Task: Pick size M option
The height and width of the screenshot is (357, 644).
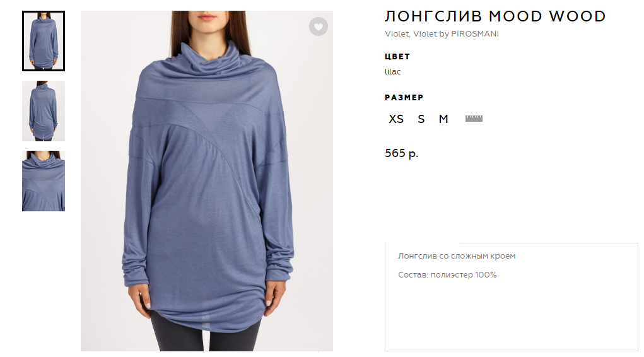Action: 443,119
